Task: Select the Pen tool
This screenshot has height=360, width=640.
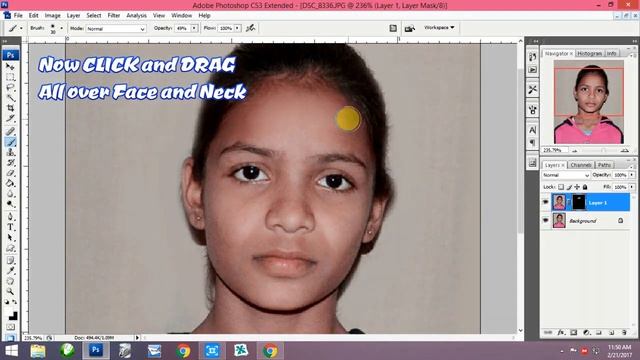Action: [x=11, y=217]
